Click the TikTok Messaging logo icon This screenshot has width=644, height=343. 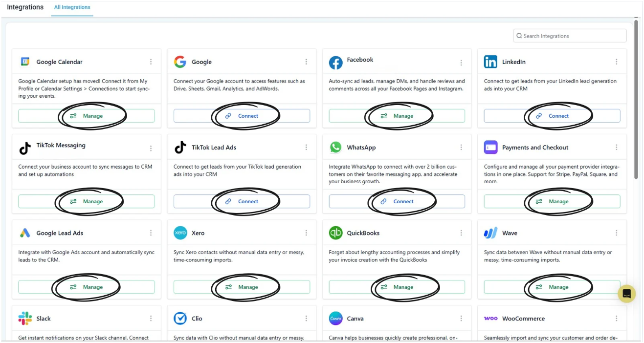[25, 148]
